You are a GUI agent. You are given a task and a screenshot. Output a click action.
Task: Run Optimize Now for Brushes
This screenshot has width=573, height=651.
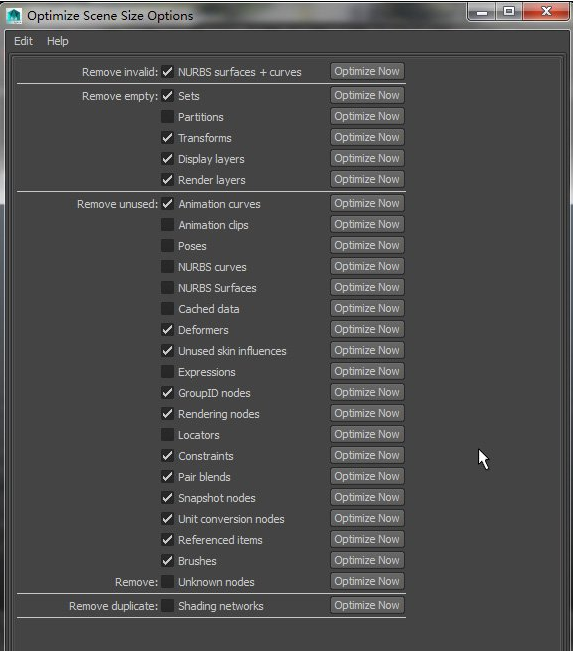pyautogui.click(x=367, y=560)
